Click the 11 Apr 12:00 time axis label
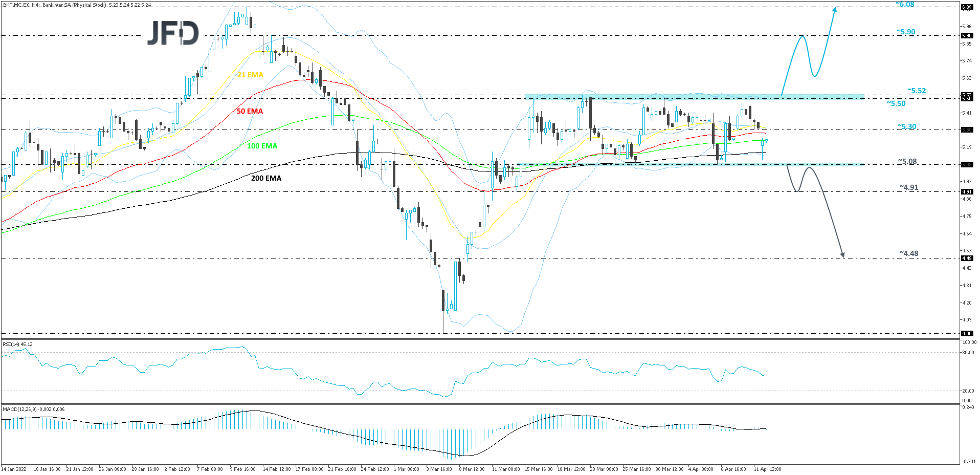 tap(768, 469)
